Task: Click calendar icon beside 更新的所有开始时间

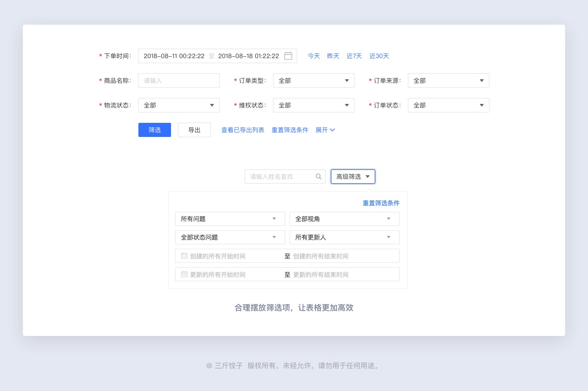Action: [x=184, y=274]
